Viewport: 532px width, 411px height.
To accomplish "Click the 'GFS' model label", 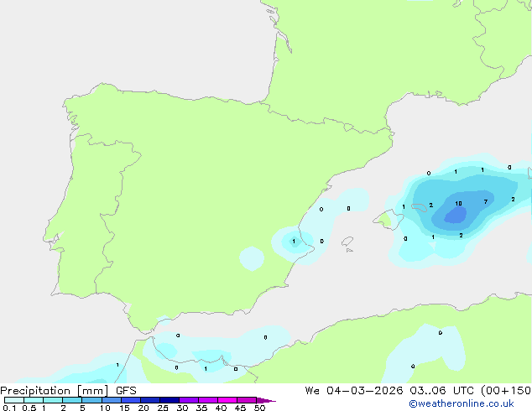I will 126,391.
